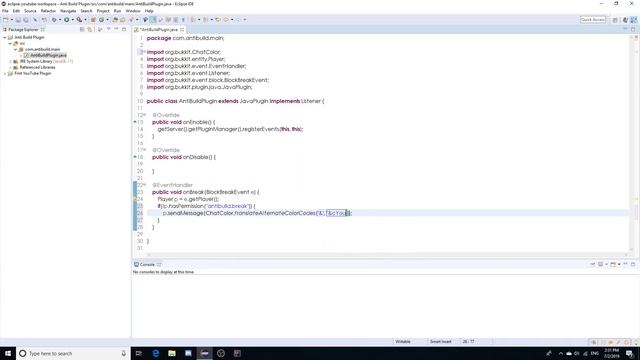The width and height of the screenshot is (640, 360).
Task: Click the Save All toolbar icon
Action: pos(26,20)
